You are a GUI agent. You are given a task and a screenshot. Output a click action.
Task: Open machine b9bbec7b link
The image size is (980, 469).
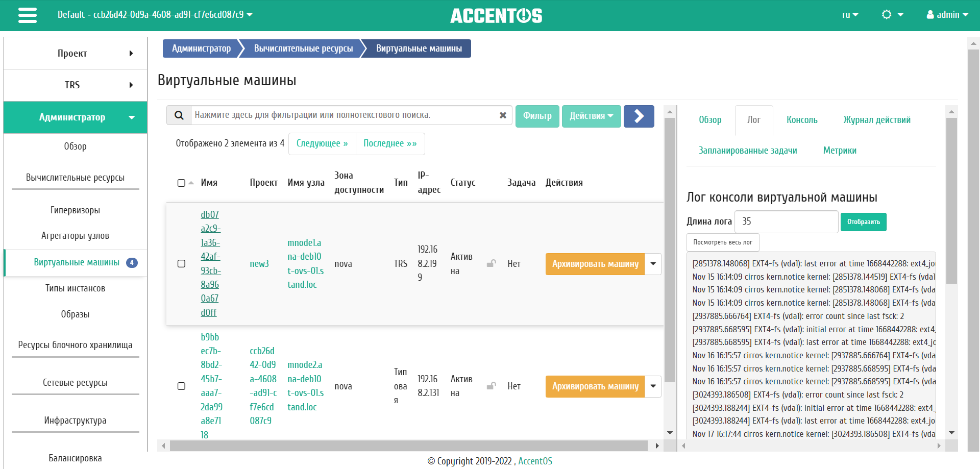211,386
